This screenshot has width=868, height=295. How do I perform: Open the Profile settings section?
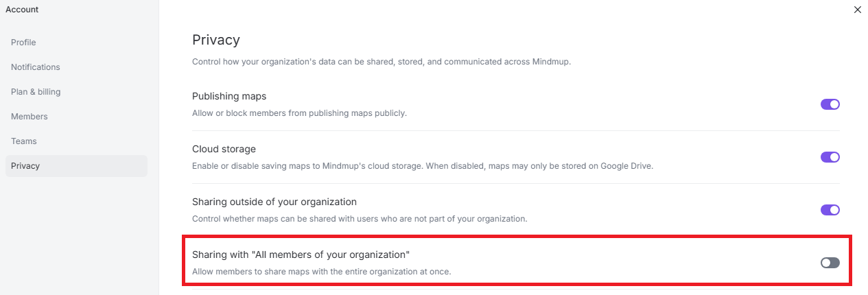click(x=23, y=43)
